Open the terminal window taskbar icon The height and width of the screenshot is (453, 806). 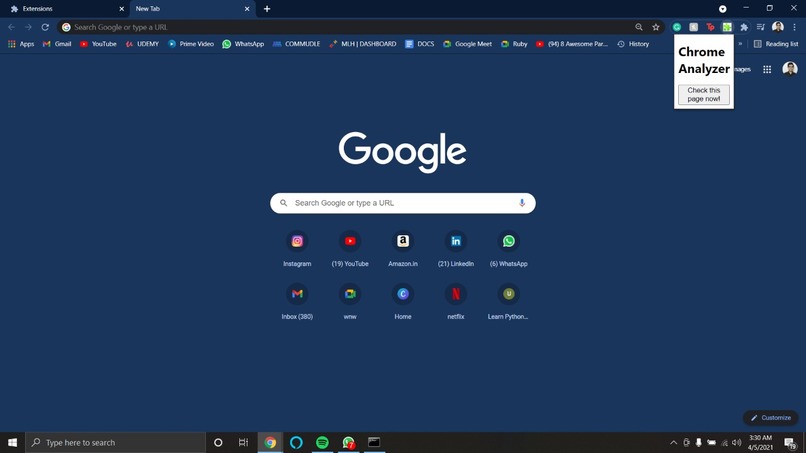374,442
